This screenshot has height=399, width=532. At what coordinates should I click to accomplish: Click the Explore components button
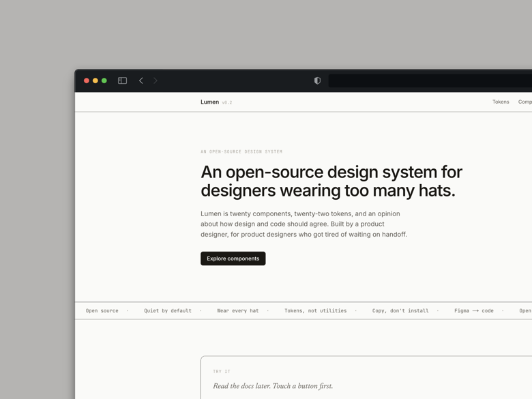(233, 258)
